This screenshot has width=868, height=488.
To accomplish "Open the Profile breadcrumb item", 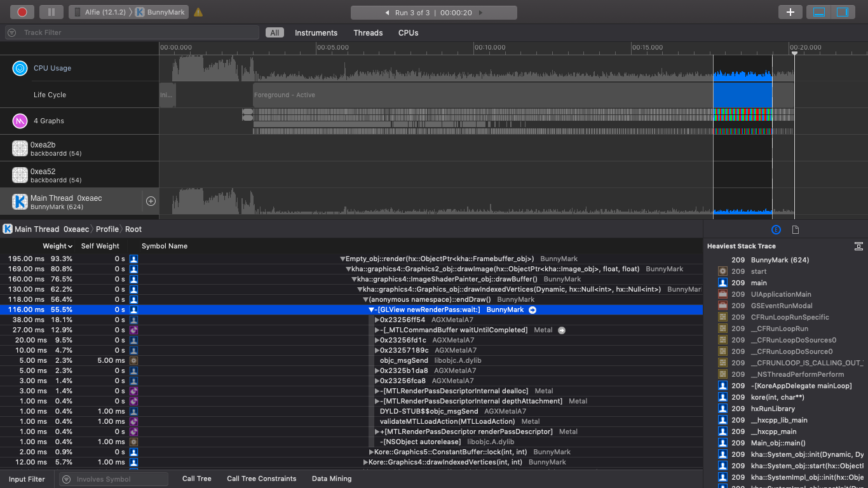I will coord(107,229).
